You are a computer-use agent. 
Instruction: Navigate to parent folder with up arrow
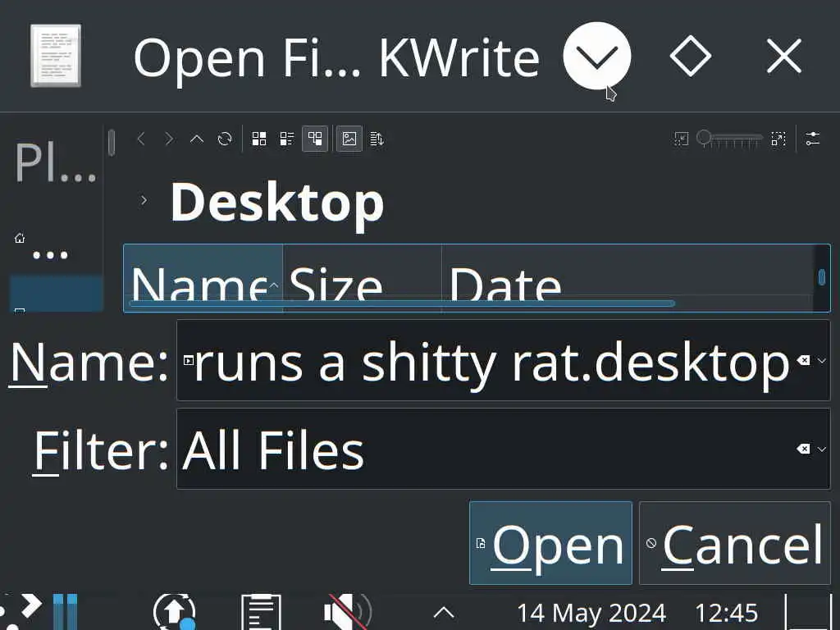point(197,139)
